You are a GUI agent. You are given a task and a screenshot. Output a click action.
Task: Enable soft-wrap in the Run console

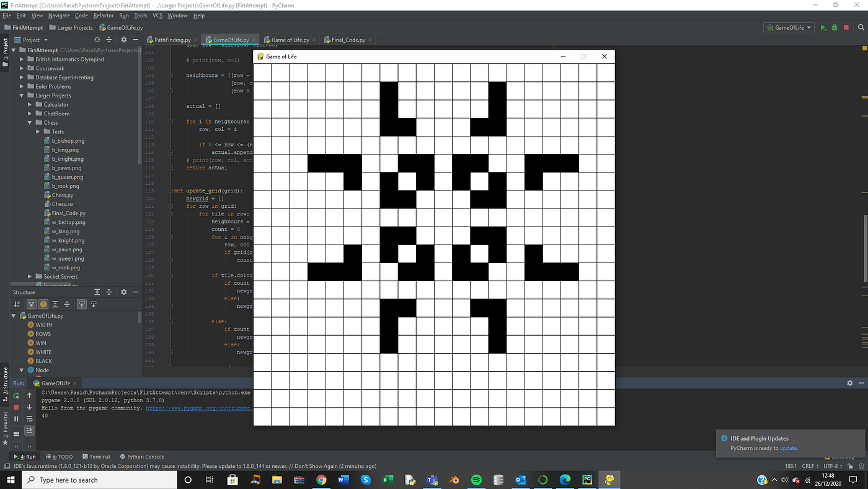29,418
